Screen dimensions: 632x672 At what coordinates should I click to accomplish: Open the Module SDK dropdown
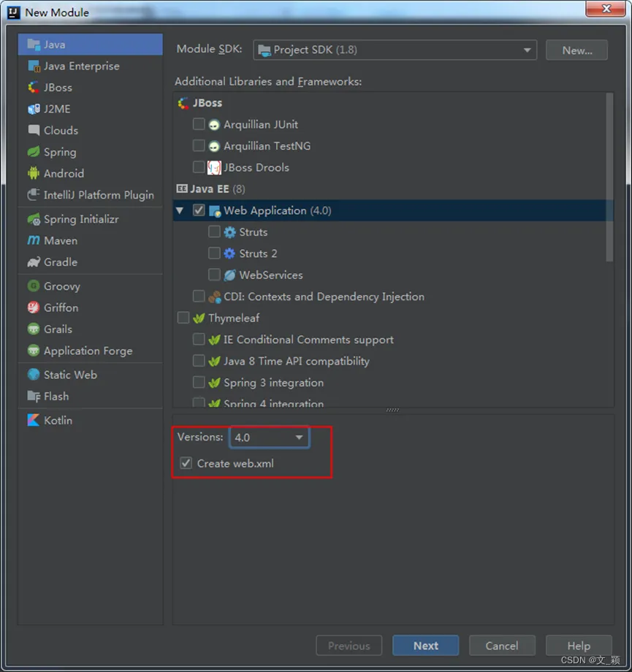tap(395, 50)
